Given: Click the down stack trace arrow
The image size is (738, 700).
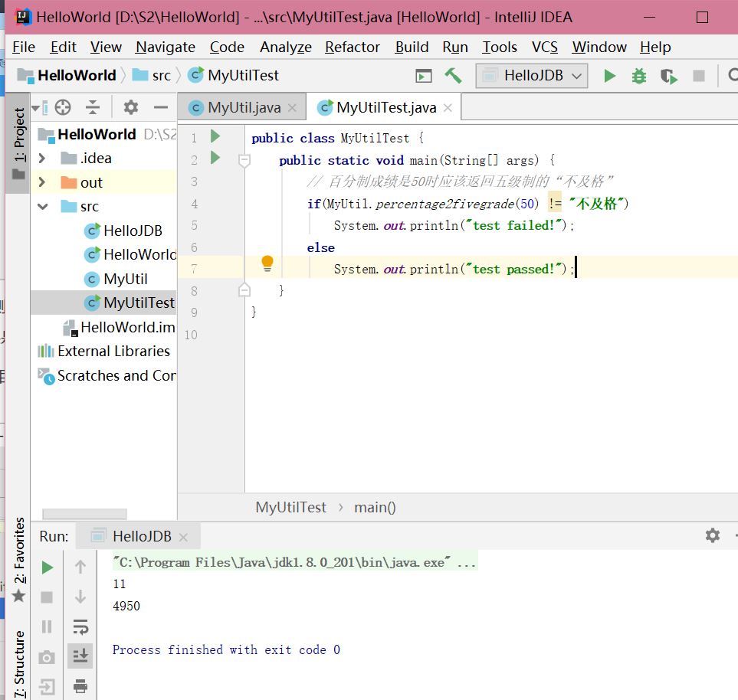Looking at the screenshot, I should tap(80, 597).
